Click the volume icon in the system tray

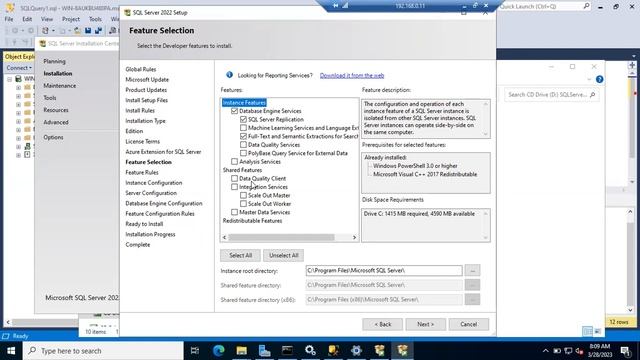(579, 351)
